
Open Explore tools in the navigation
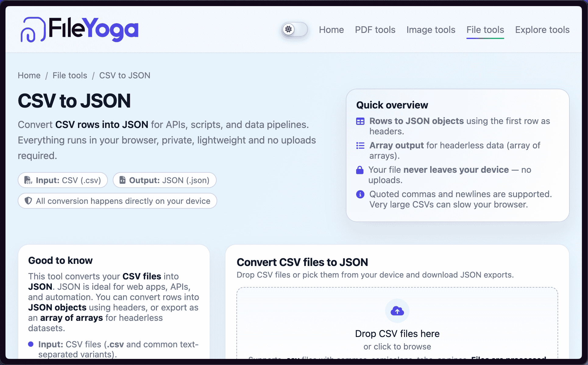(x=542, y=30)
